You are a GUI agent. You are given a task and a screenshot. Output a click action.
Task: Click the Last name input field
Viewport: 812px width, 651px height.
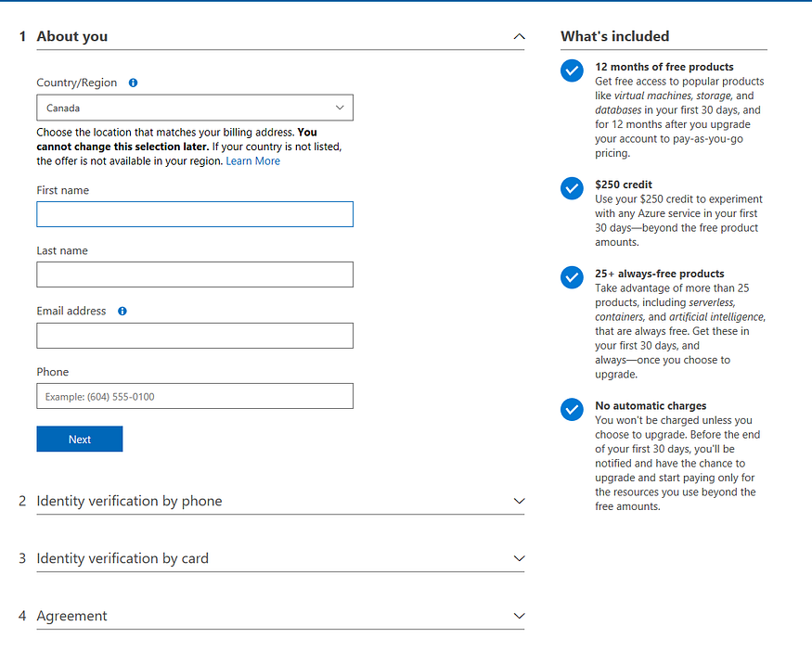point(195,274)
